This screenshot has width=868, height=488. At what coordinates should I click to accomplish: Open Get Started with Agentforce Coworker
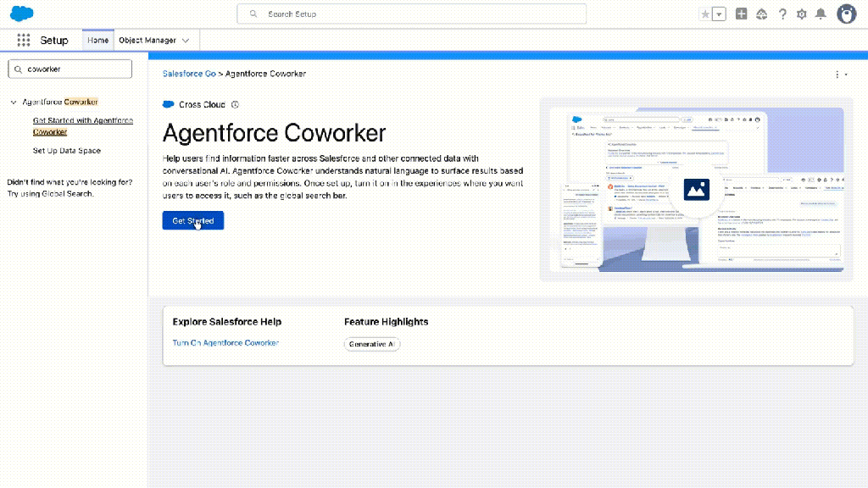(x=82, y=126)
